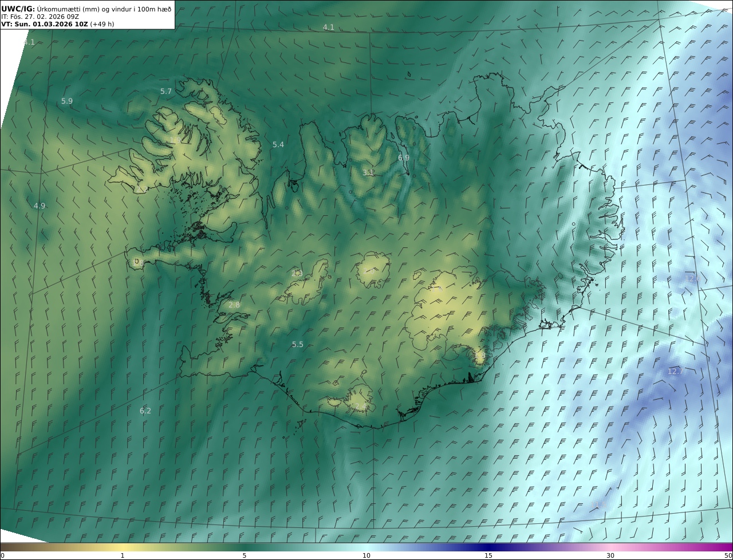The image size is (733, 560).
Task: Select the 5.4 value label
Action: pos(278,145)
